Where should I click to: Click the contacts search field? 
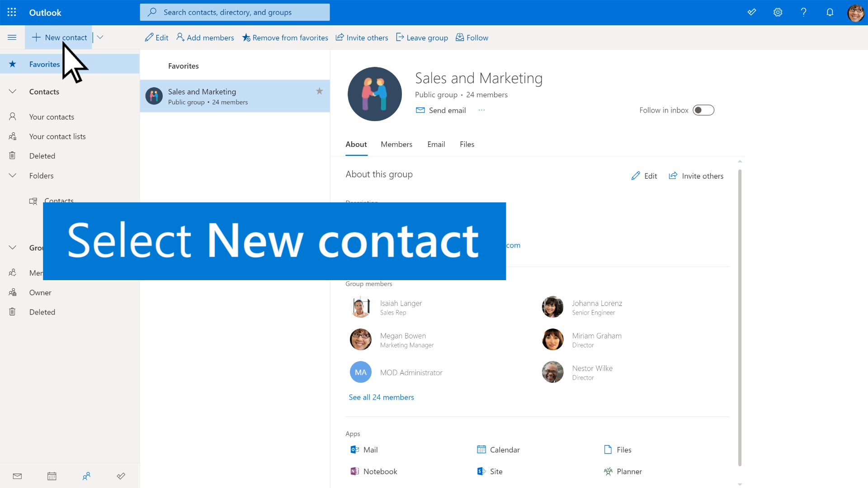[x=235, y=12]
